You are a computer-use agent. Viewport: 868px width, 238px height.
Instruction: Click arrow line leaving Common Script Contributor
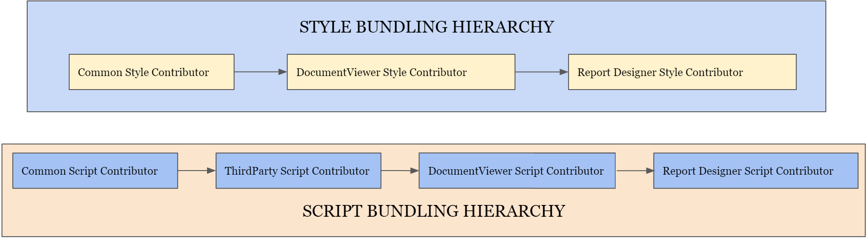(192, 171)
